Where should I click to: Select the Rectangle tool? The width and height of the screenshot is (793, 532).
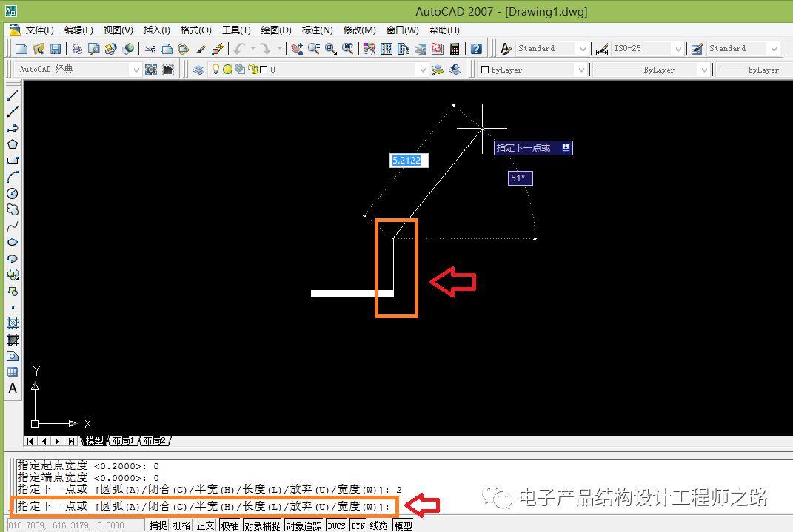pos(13,161)
